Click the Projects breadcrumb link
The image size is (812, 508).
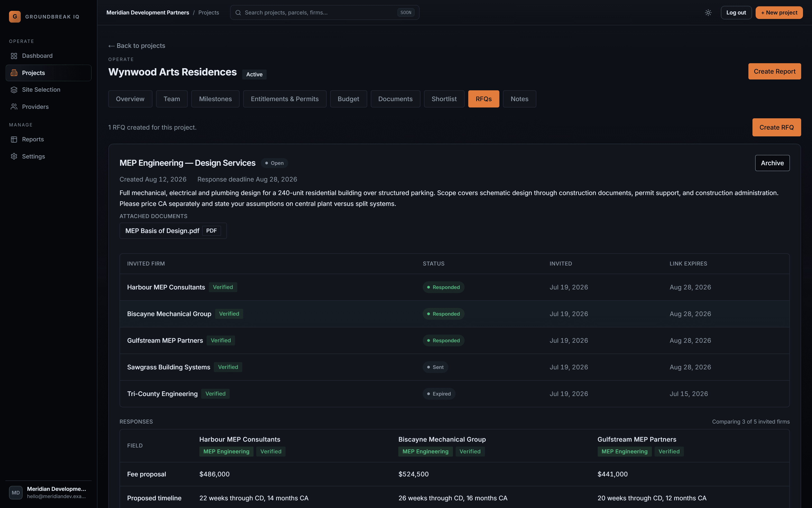click(208, 13)
